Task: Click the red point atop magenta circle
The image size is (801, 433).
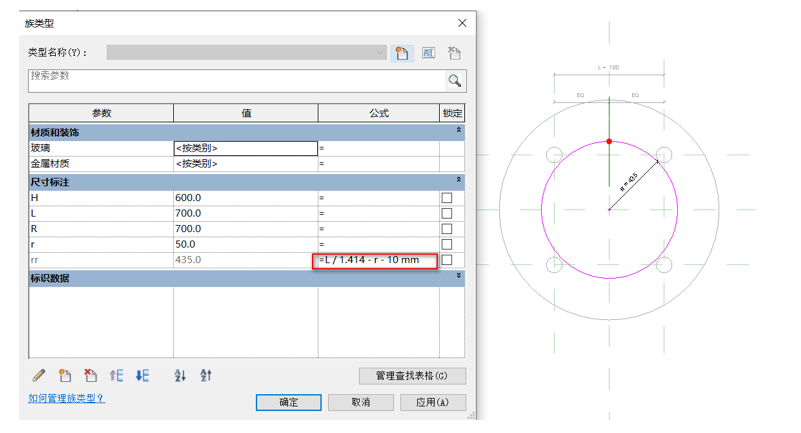Action: tap(609, 141)
